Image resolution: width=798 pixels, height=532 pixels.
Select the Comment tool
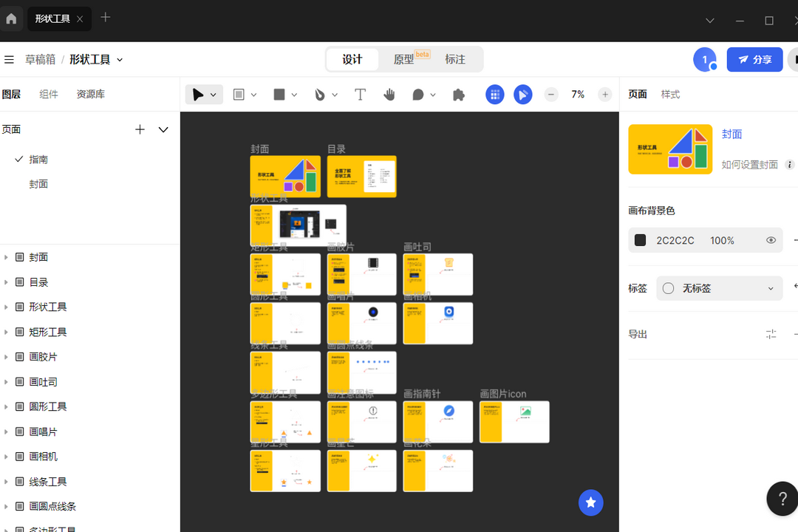(419, 94)
